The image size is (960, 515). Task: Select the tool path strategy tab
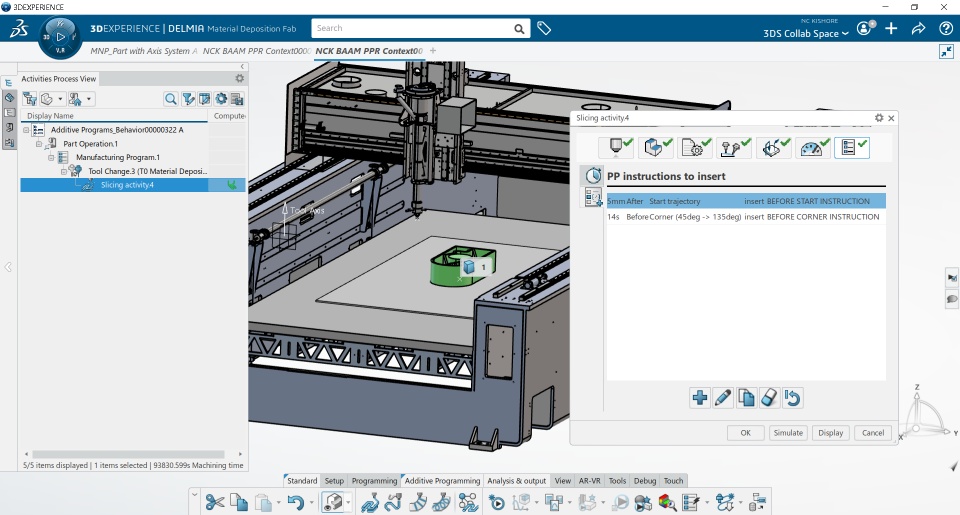click(x=733, y=147)
